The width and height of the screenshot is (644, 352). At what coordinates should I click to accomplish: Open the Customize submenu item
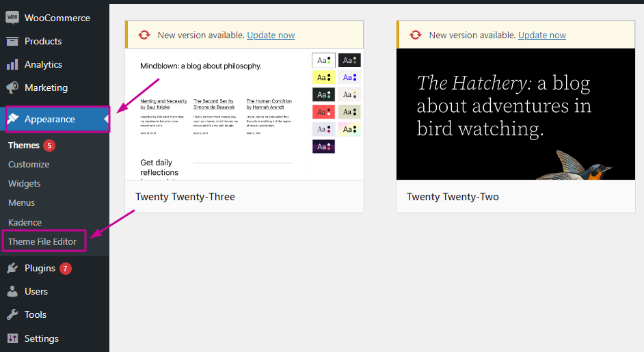click(29, 164)
